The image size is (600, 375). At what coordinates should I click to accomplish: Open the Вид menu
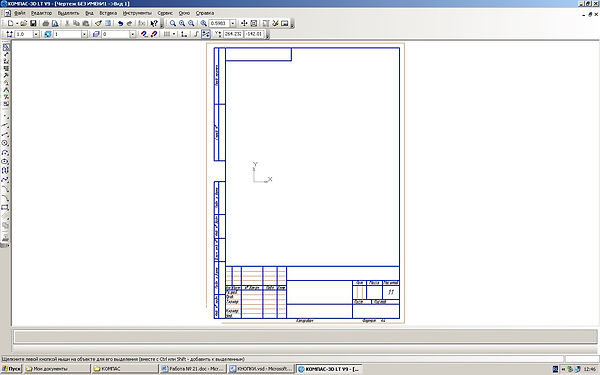pos(89,13)
